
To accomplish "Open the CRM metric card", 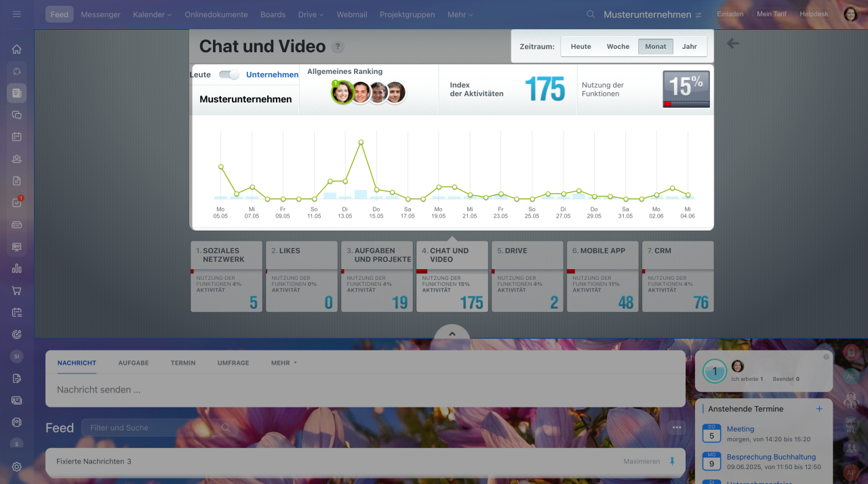I will [678, 277].
